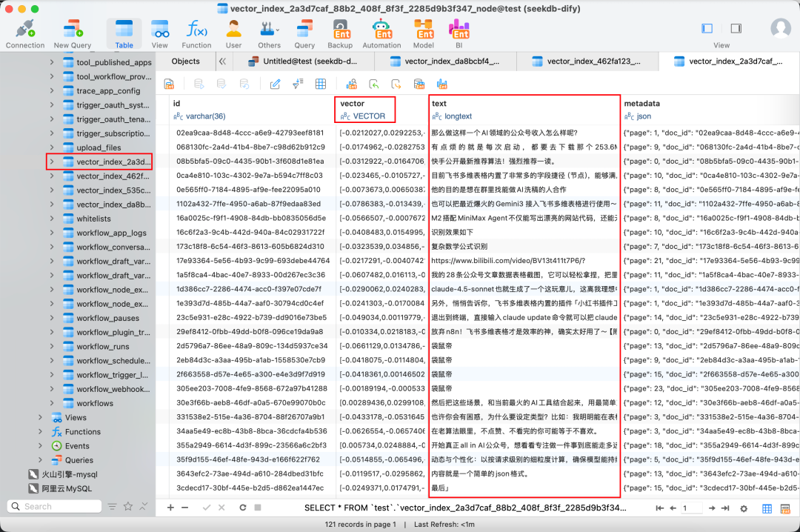Expand the Functions tree node
Image resolution: width=800 pixels, height=532 pixels.
40,431
